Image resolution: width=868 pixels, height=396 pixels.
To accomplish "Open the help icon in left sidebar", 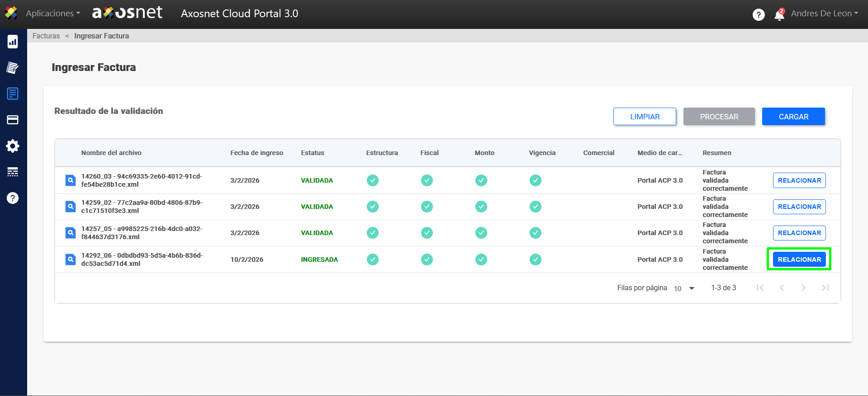I will [13, 198].
